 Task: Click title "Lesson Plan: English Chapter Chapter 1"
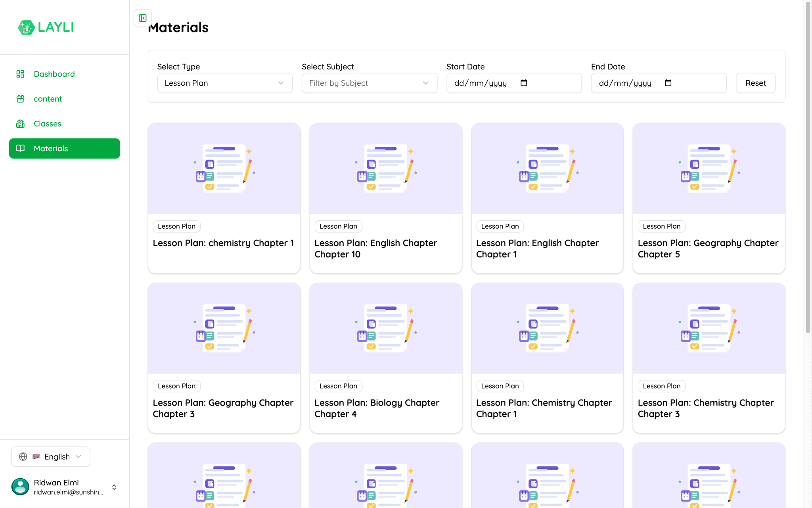tap(538, 248)
